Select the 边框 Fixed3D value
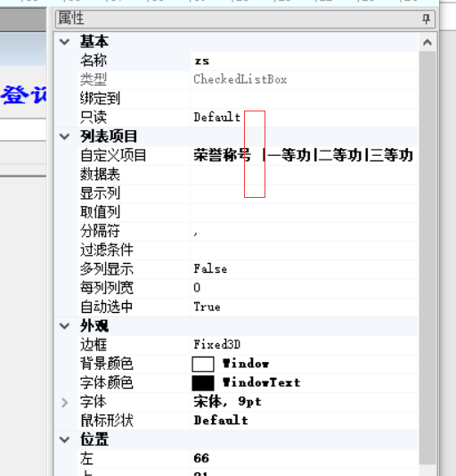The width and height of the screenshot is (456, 476). 304,345
